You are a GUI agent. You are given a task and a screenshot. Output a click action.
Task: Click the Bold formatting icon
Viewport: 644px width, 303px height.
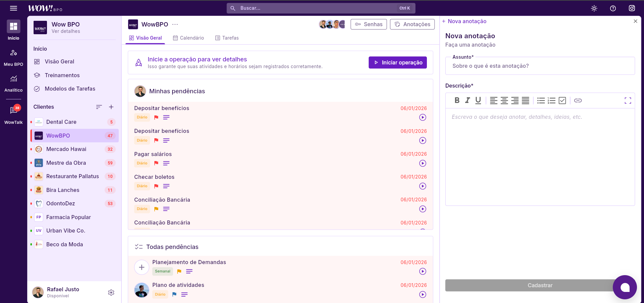(x=457, y=100)
